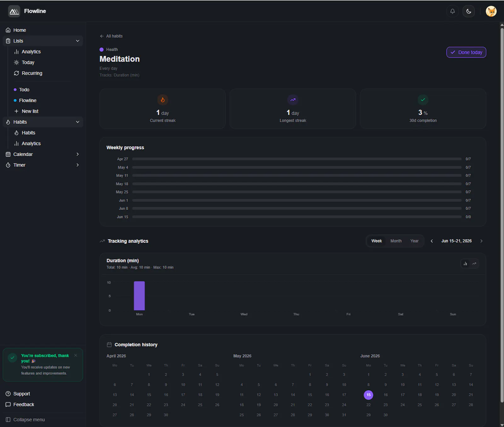This screenshot has height=427, width=504.
Task: Click Monday's purple duration bar
Action: point(139,296)
